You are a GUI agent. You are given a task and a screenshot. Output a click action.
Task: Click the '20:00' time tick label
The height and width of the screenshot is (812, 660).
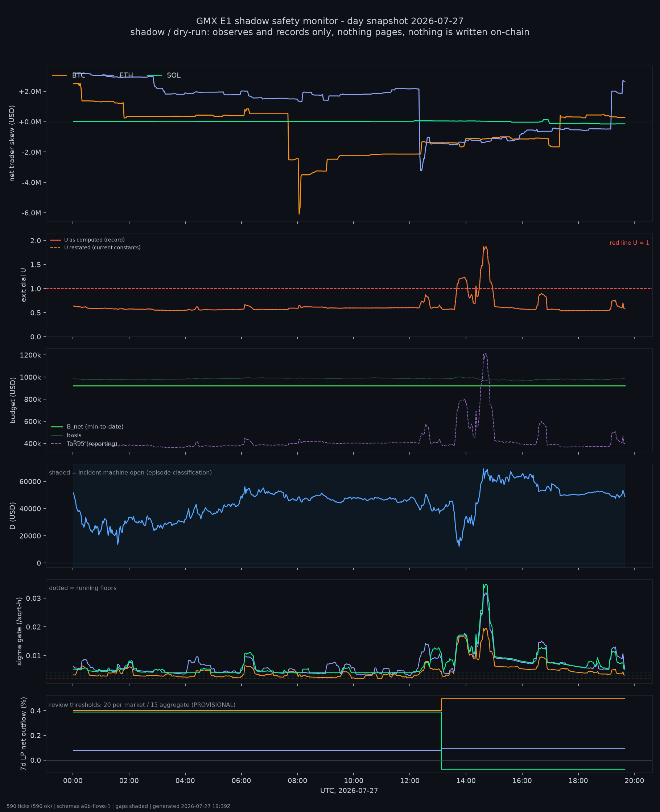[x=634, y=781]
